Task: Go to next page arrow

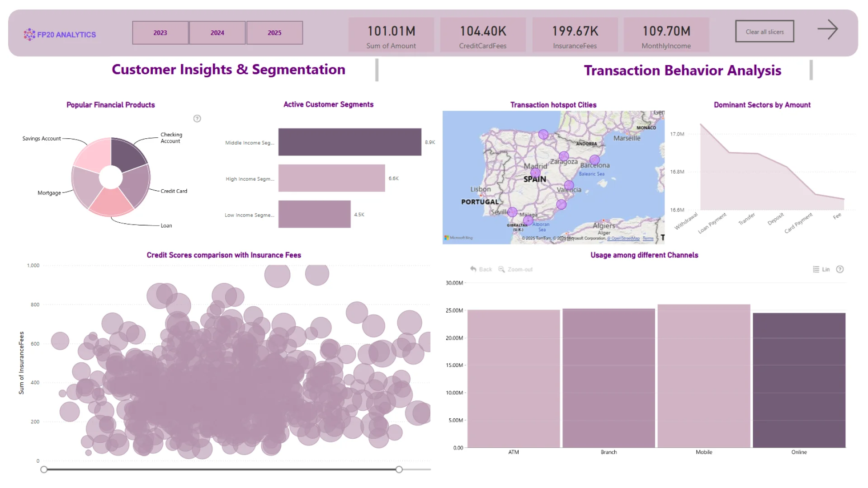Action: (x=827, y=29)
